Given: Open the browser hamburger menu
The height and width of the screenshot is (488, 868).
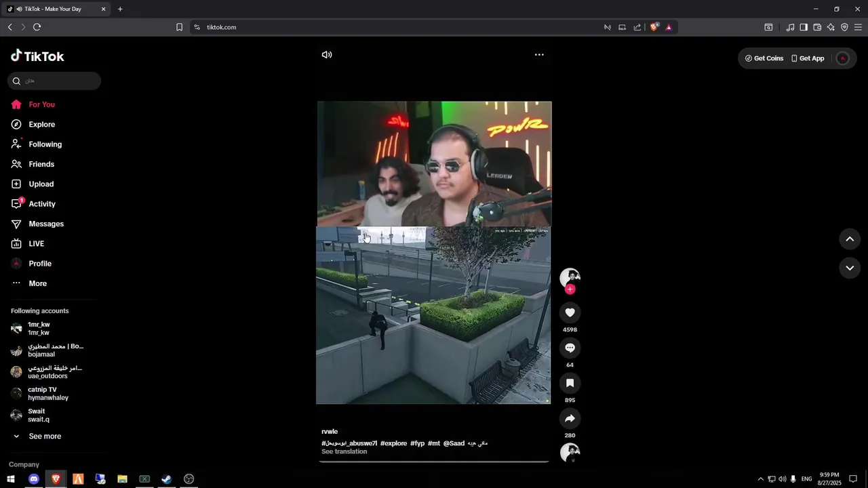Looking at the screenshot, I should [x=858, y=27].
